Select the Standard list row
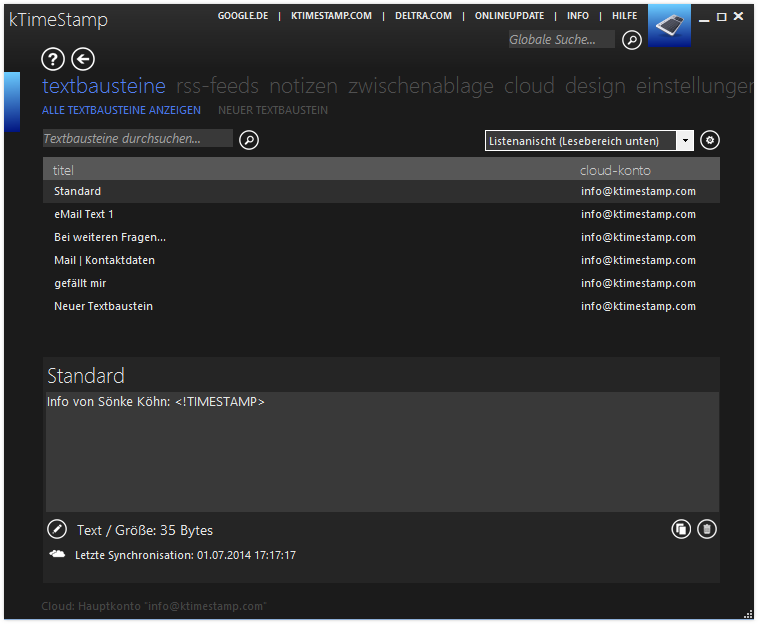The height and width of the screenshot is (624, 759). pyautogui.click(x=381, y=191)
